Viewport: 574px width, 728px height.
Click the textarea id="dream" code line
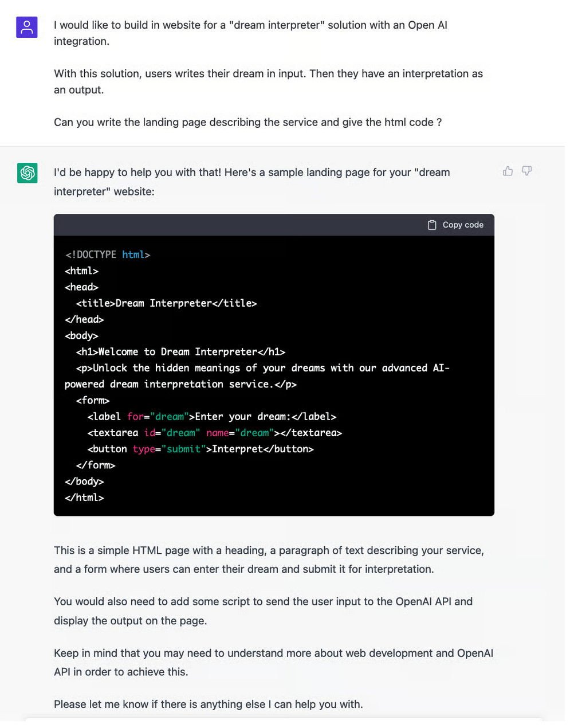pos(215,433)
